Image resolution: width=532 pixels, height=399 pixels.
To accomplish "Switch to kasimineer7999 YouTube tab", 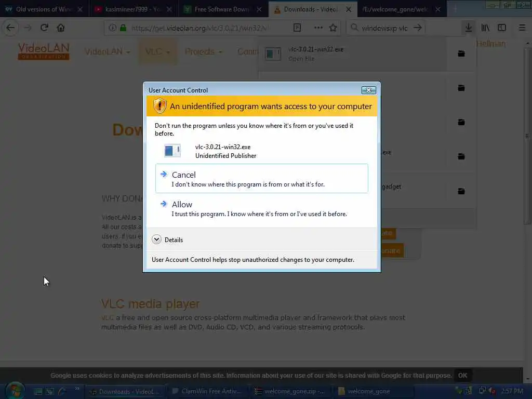I will point(133,9).
